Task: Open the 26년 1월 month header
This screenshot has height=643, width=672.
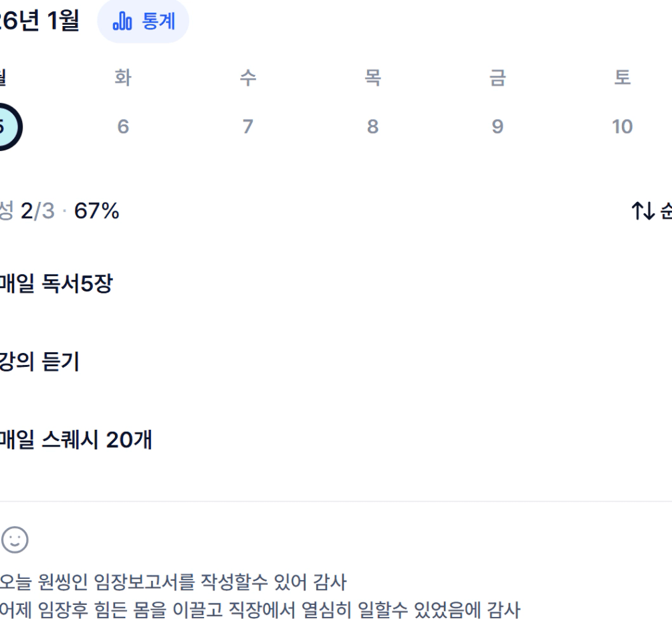Action: [39, 21]
